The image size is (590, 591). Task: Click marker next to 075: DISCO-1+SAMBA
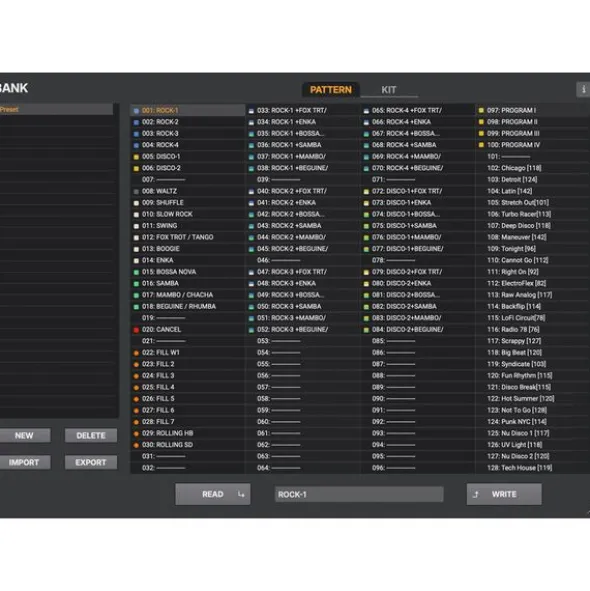click(x=366, y=226)
